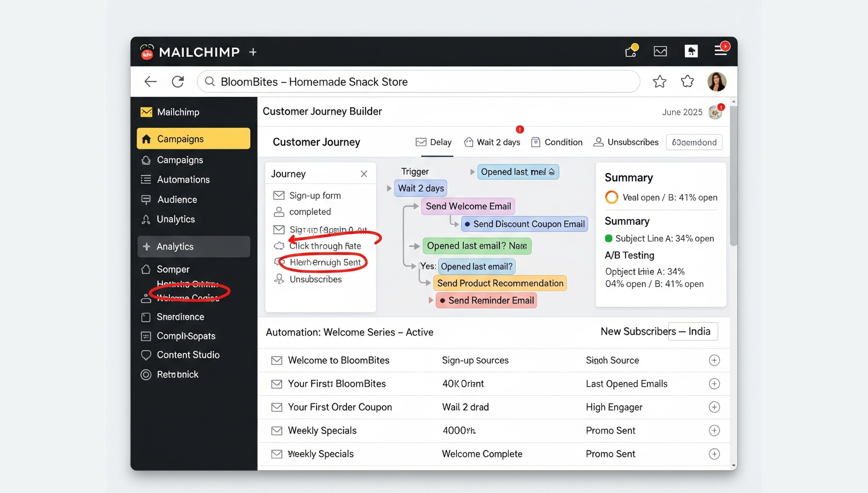Click the second favorites star icon
This screenshot has width=868, height=493.
click(687, 82)
